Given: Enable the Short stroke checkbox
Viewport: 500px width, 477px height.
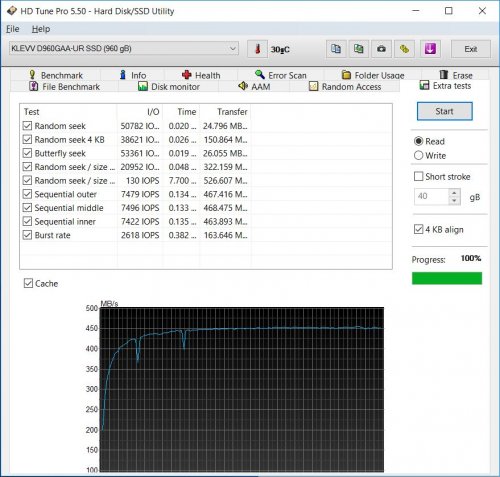Looking at the screenshot, I should 418,176.
